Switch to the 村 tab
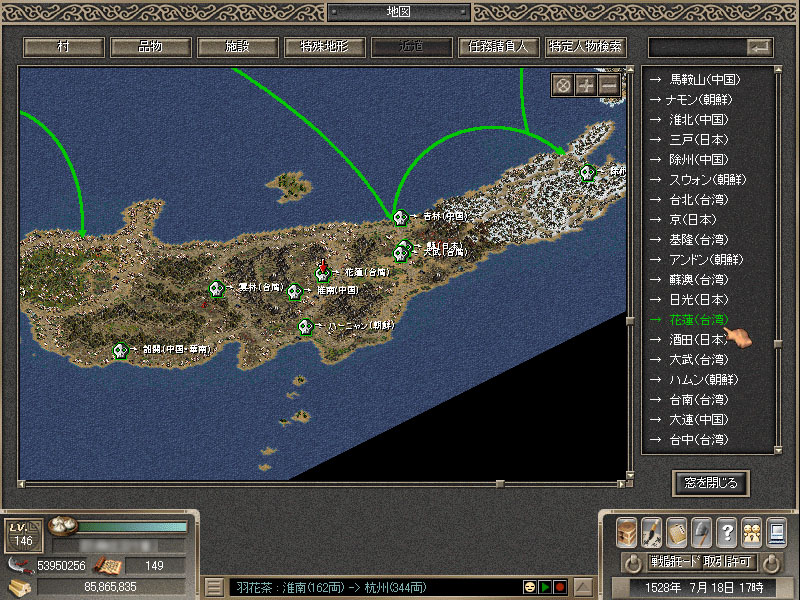 point(63,47)
